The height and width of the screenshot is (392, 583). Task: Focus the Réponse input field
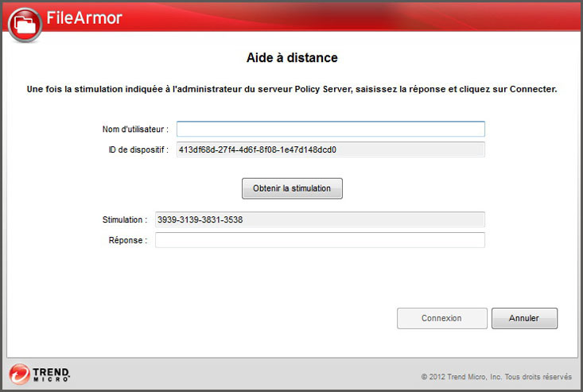tap(320, 240)
